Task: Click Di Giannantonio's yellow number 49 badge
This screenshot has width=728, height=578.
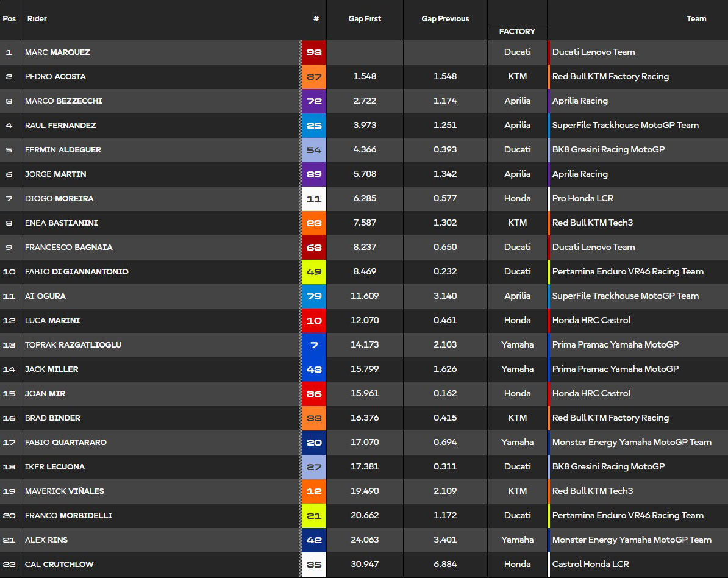Action: pos(314,271)
